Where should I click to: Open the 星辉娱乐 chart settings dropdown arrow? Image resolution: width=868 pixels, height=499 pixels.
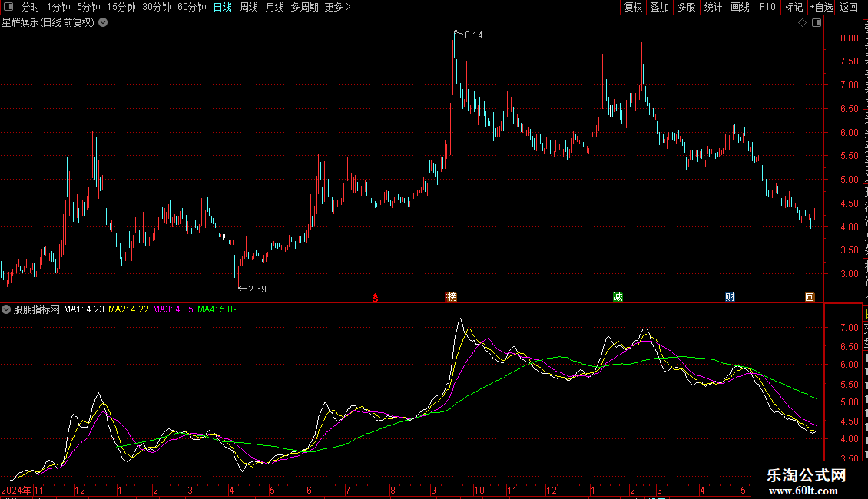103,23
